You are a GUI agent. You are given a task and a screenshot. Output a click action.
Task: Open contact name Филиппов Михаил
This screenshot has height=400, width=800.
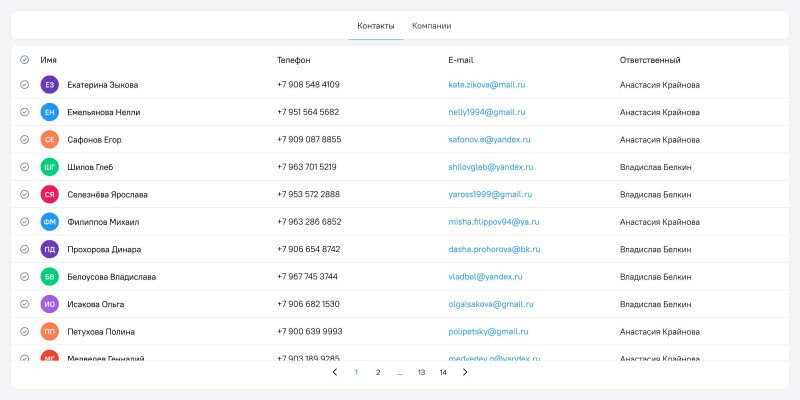[x=103, y=222]
